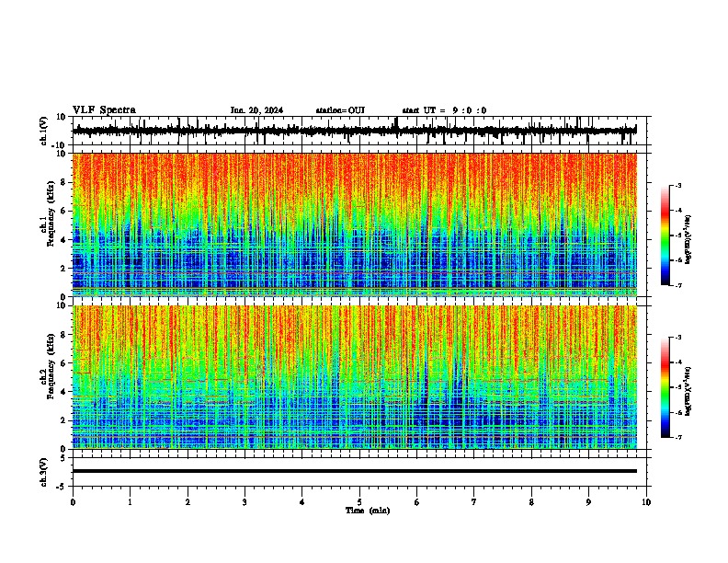Click the 'VLF Spectra' title text
Viewport: 728px width, 563px height.
[x=104, y=110]
